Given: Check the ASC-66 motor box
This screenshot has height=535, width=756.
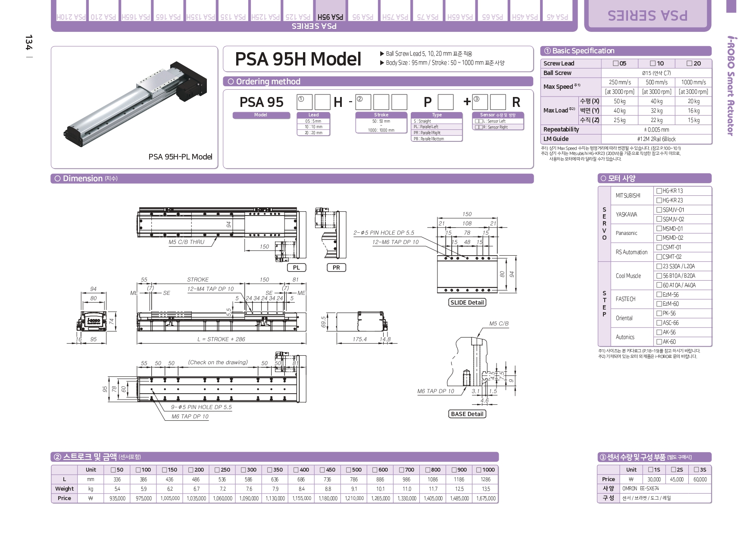Looking at the screenshot, I should (659, 323).
